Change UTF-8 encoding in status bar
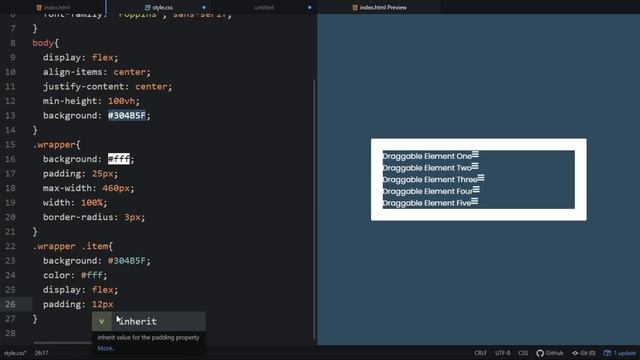Viewport: 640px width, 360px height. click(x=502, y=353)
